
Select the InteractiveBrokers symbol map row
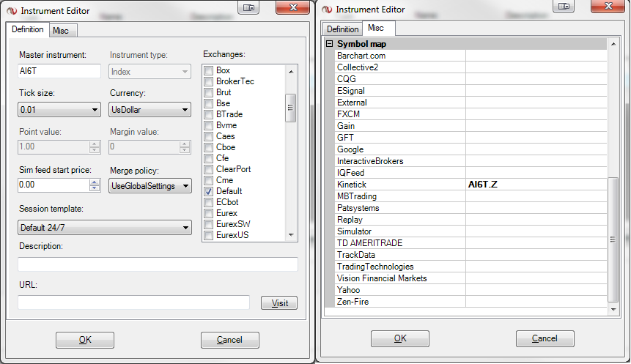click(x=471, y=161)
